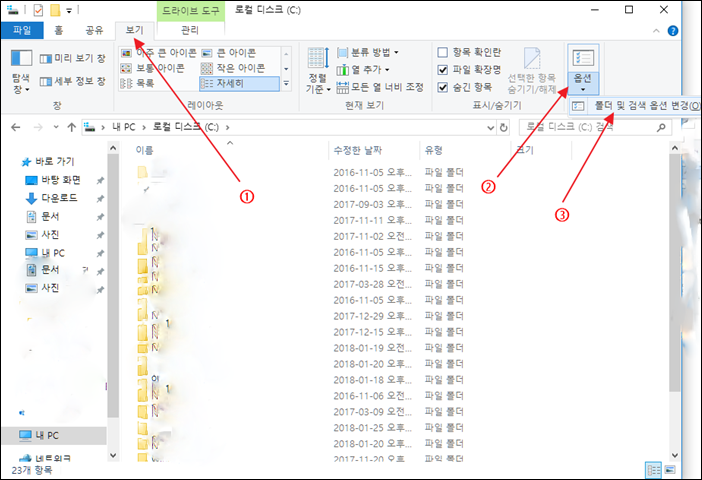Unpin 바탕 화면 using its pin icon

100,180
